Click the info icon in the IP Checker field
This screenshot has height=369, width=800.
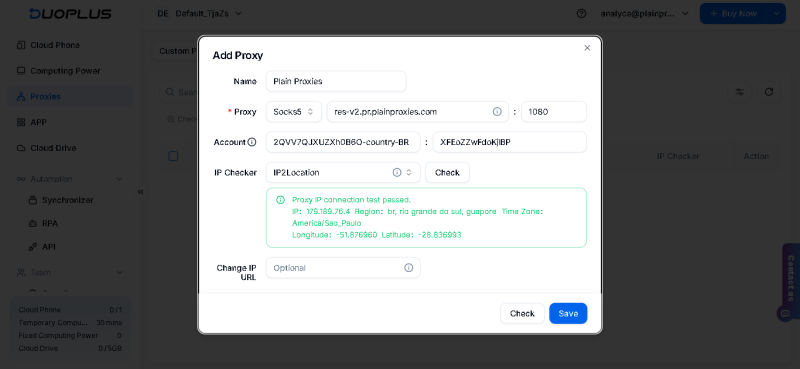(x=397, y=173)
